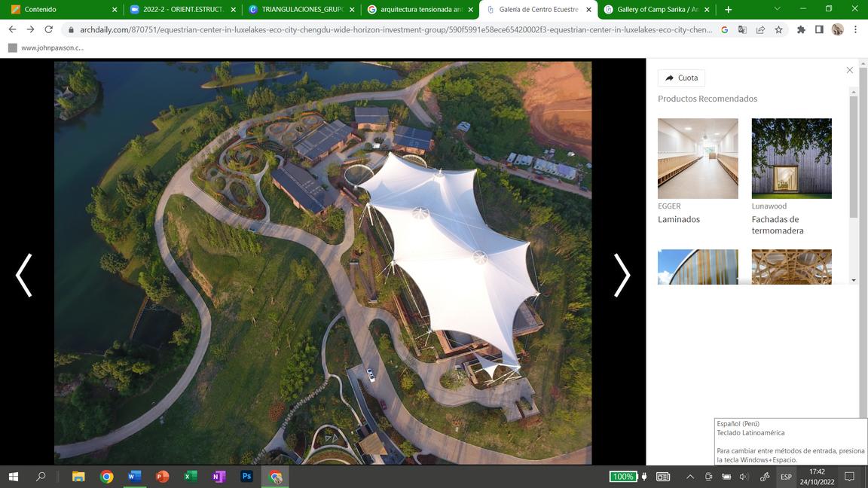Image resolution: width=868 pixels, height=488 pixels.
Task: Click the EGGER brand label
Action: 669,206
